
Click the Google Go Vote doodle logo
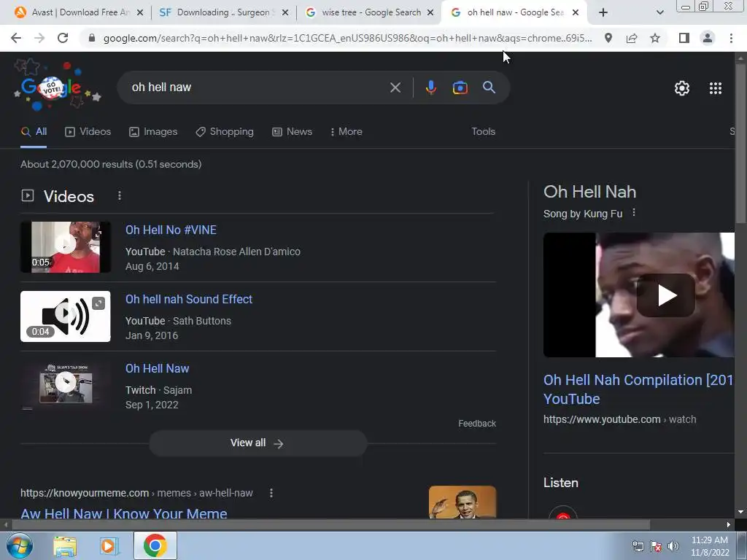click(x=57, y=86)
